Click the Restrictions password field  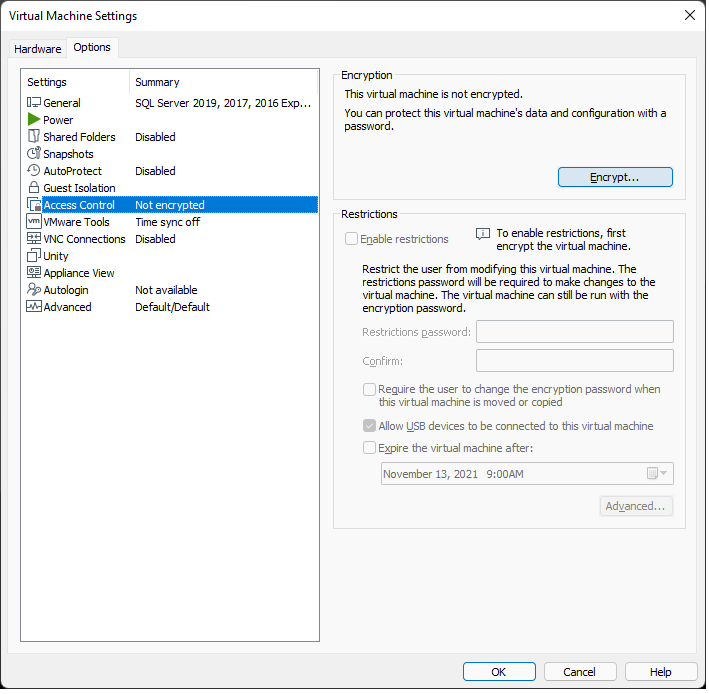(x=577, y=333)
